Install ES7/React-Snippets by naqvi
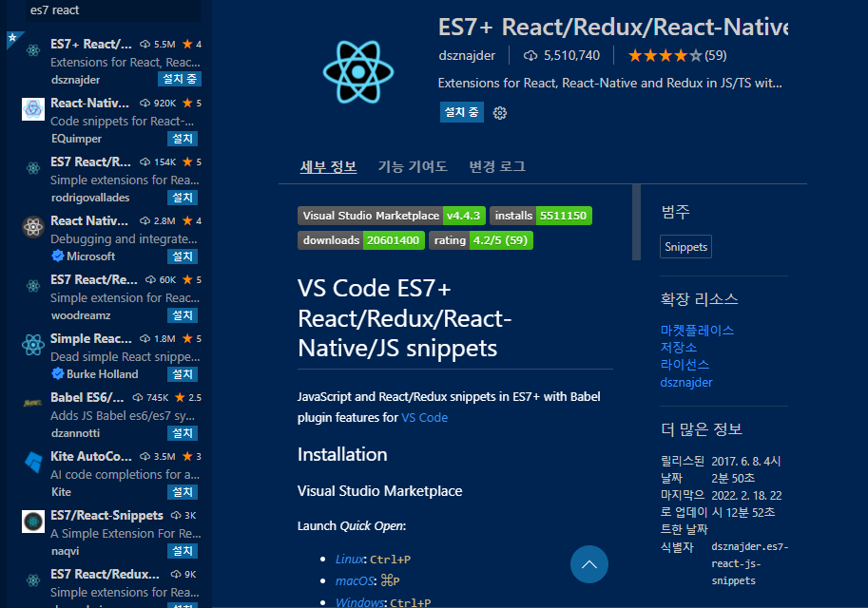 pyautogui.click(x=183, y=550)
